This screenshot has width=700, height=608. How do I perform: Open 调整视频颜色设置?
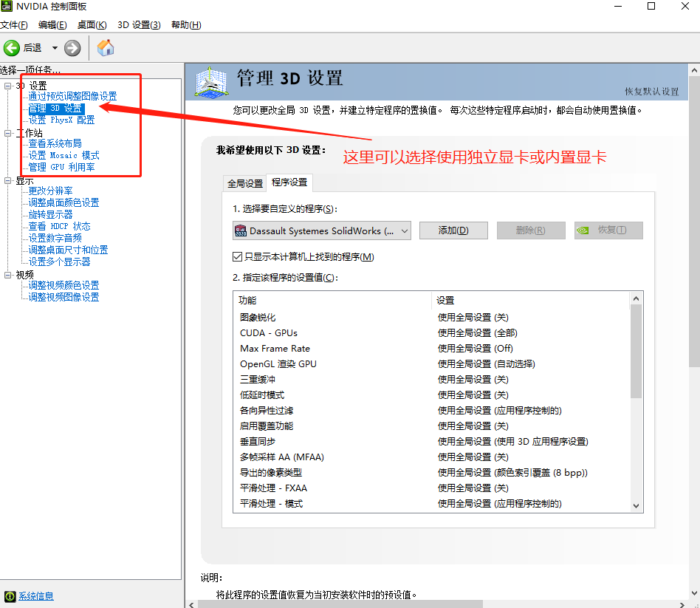coord(64,285)
